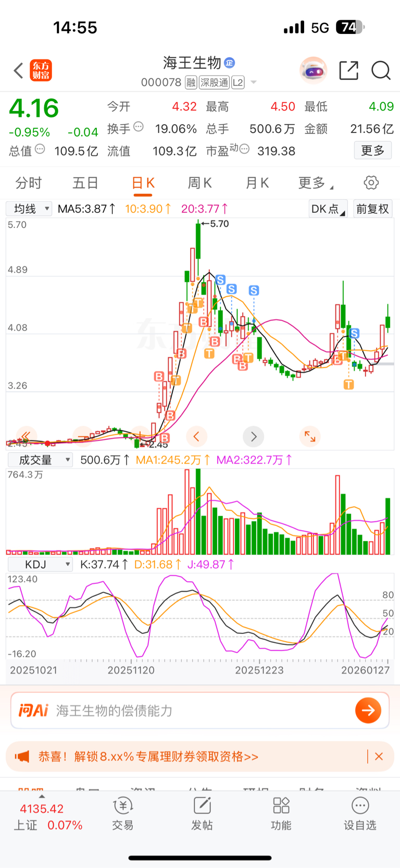Close the promotion banner with X

(x=379, y=756)
